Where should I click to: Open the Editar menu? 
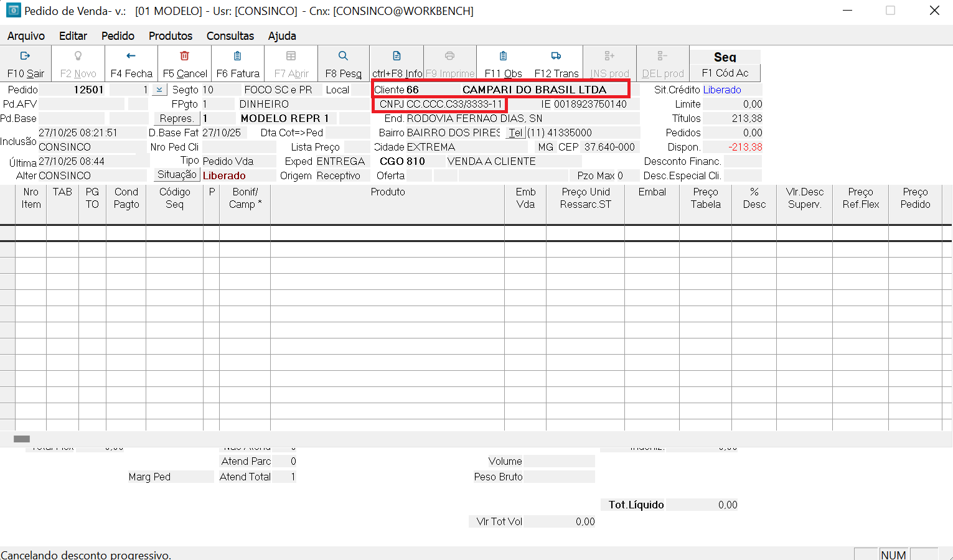pyautogui.click(x=73, y=36)
